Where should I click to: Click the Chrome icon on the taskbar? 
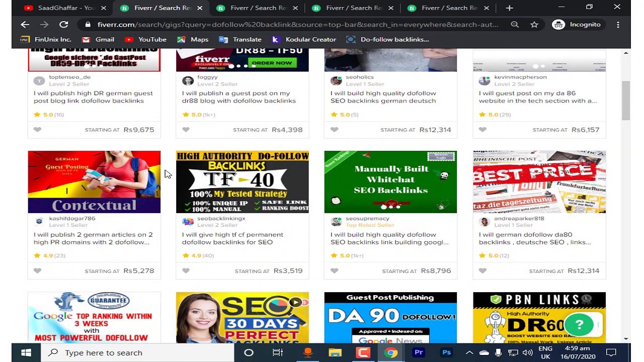(391, 352)
